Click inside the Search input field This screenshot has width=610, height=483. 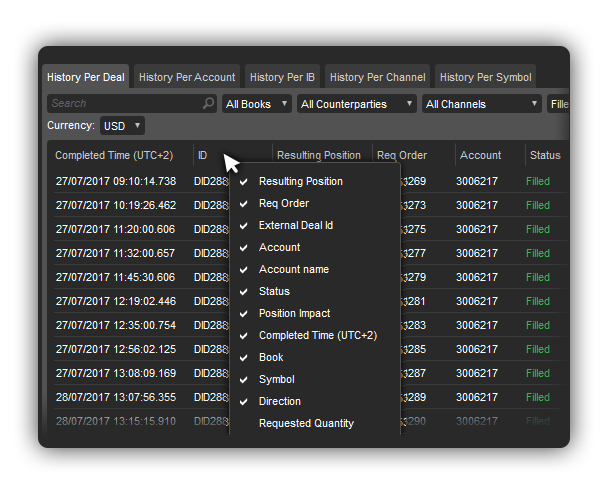click(x=126, y=103)
